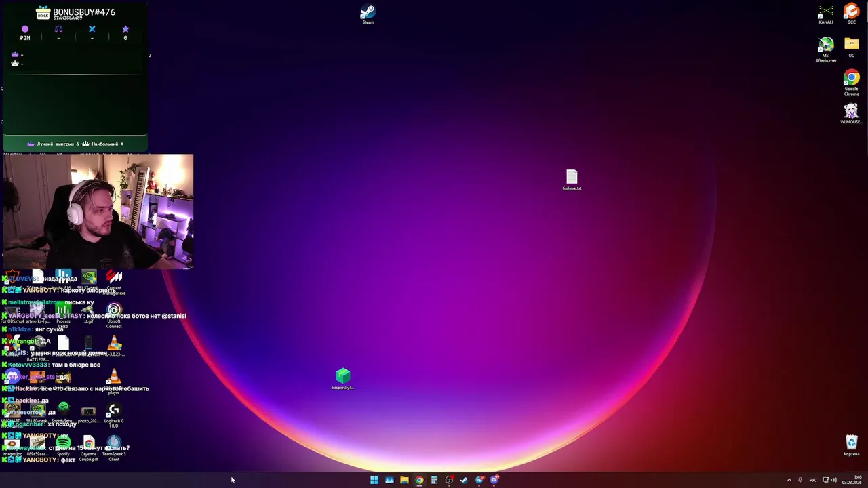Open the OC folder on the desktop
Image resolution: width=868 pixels, height=488 pixels.
(x=851, y=47)
